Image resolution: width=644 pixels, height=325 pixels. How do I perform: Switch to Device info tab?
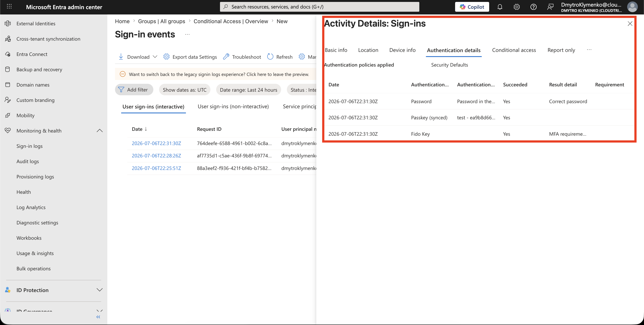click(x=402, y=50)
